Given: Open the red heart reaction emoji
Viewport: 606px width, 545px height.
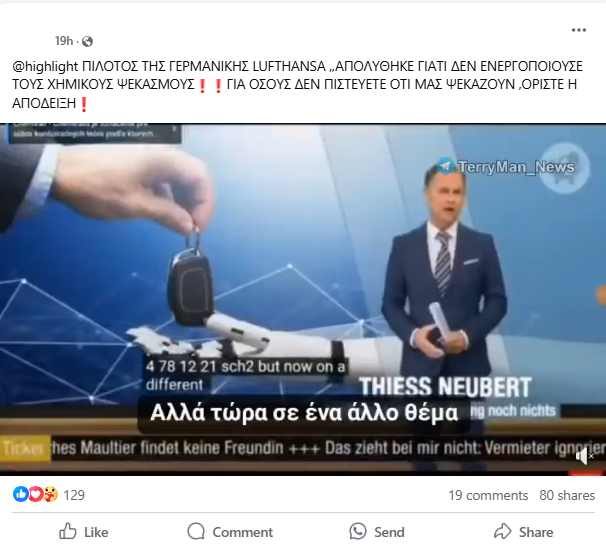Looking at the screenshot, I should coord(36,494).
